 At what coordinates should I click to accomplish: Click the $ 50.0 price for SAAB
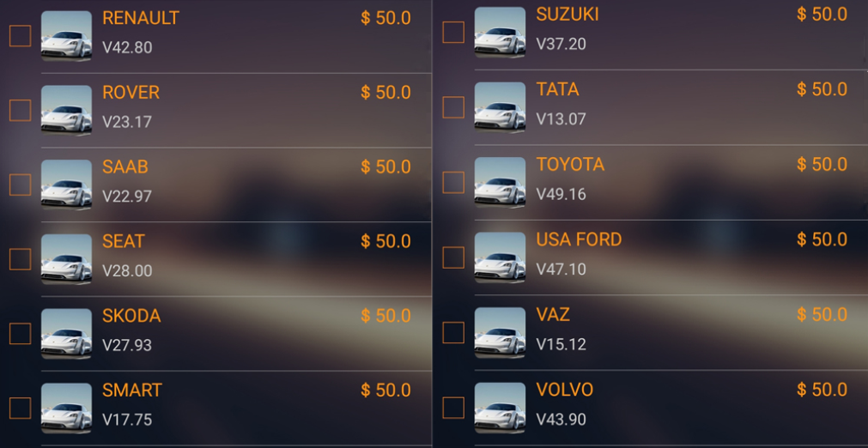click(385, 166)
